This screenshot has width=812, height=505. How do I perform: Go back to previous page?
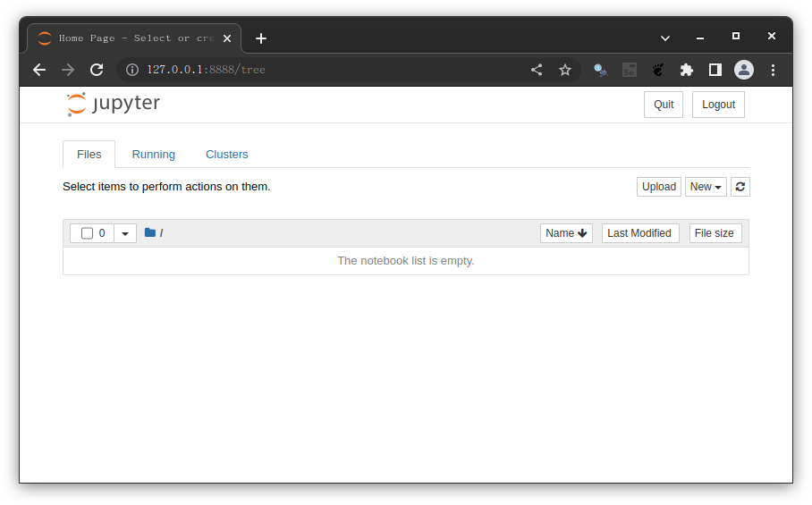pyautogui.click(x=39, y=70)
